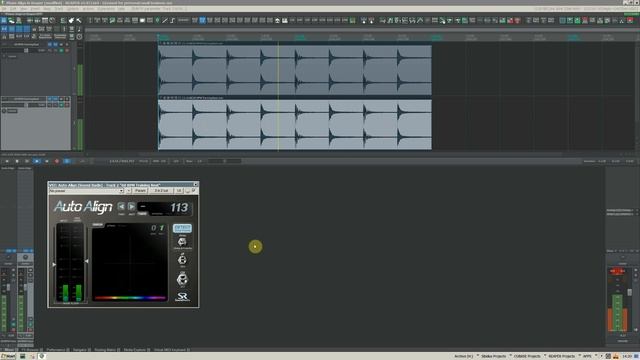The width and height of the screenshot is (640, 360).
Task: Open the View menu
Action: tap(24, 9)
